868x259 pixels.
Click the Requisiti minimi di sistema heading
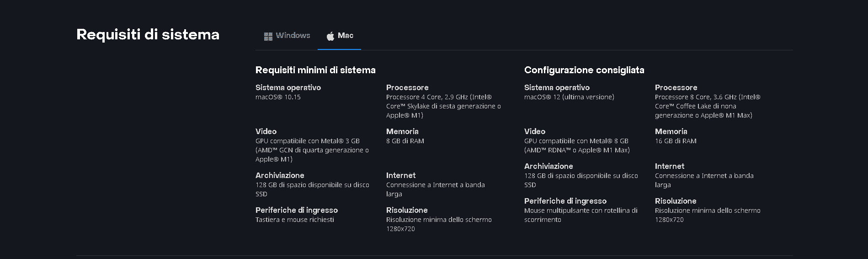[315, 70]
